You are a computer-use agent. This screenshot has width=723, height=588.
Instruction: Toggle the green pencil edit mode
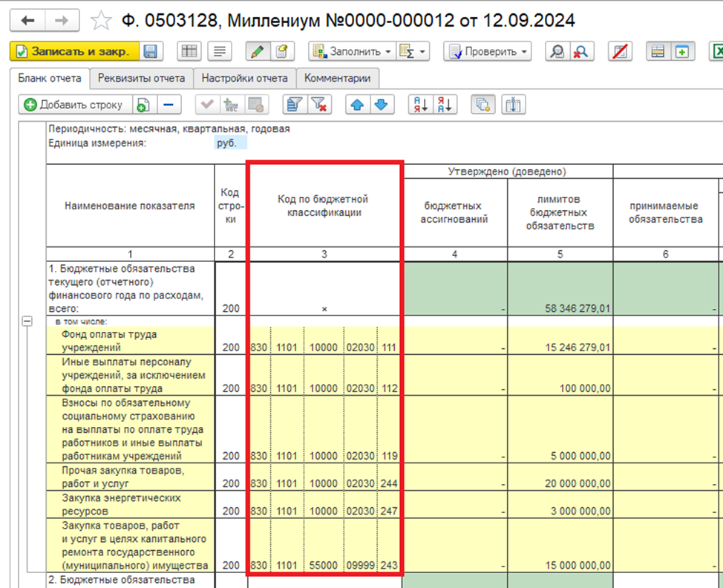tap(258, 51)
